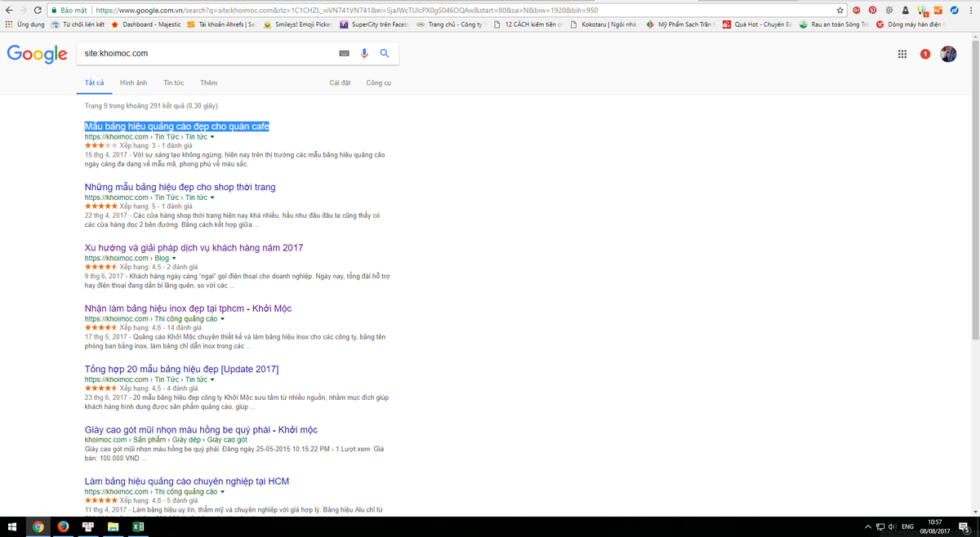980x537 pixels.
Task: Open the lightbulb extension with badge
Action: 921,11
